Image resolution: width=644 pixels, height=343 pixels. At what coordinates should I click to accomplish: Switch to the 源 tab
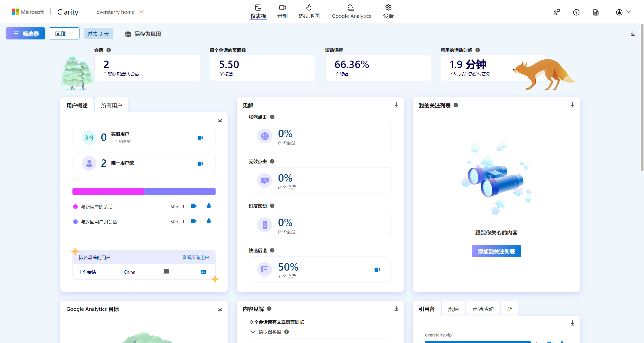(x=510, y=309)
